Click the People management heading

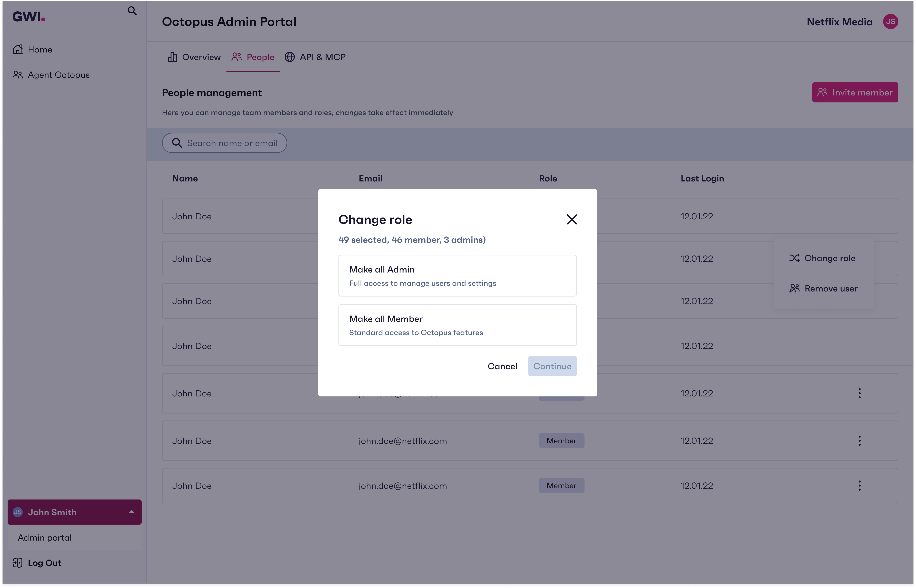click(212, 93)
